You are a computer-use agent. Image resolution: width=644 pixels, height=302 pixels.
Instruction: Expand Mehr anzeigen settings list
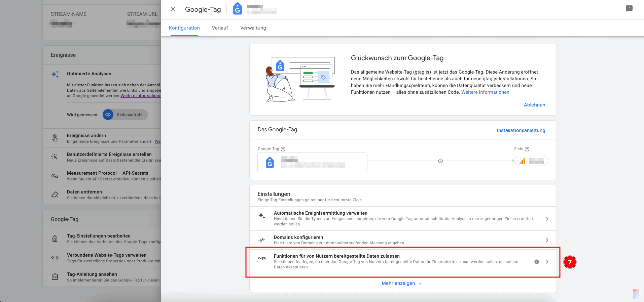[x=401, y=284]
